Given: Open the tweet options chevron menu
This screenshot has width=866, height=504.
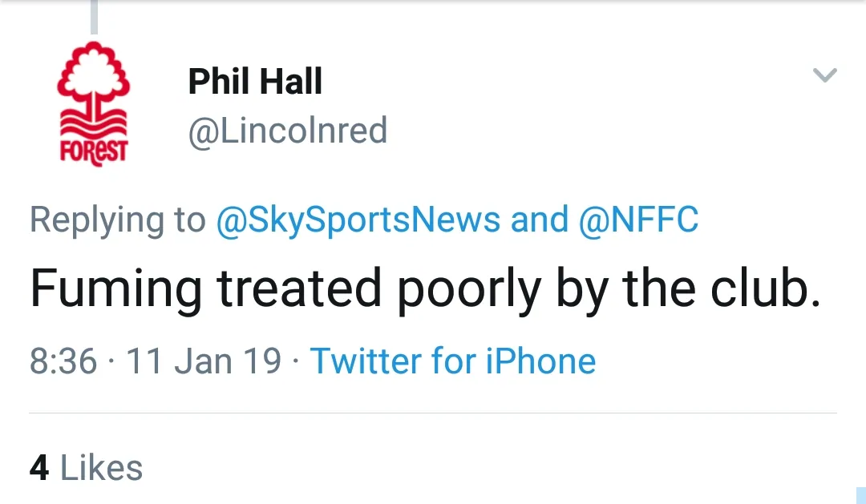Looking at the screenshot, I should (825, 75).
